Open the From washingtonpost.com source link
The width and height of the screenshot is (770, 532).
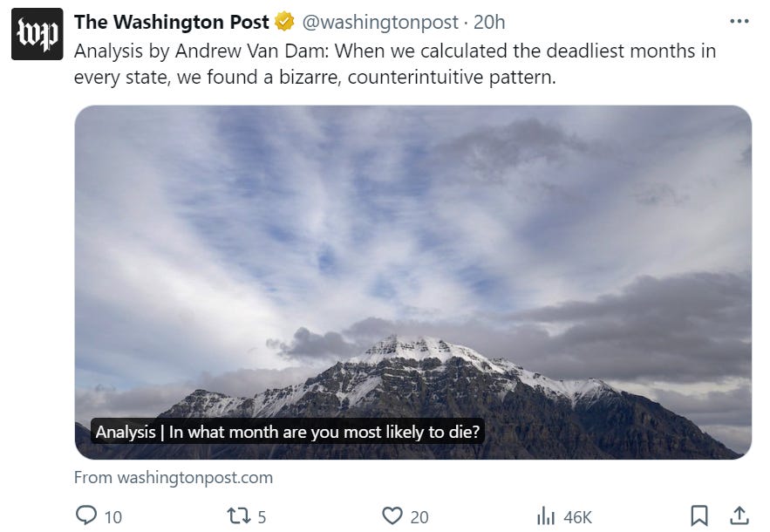coord(174,477)
